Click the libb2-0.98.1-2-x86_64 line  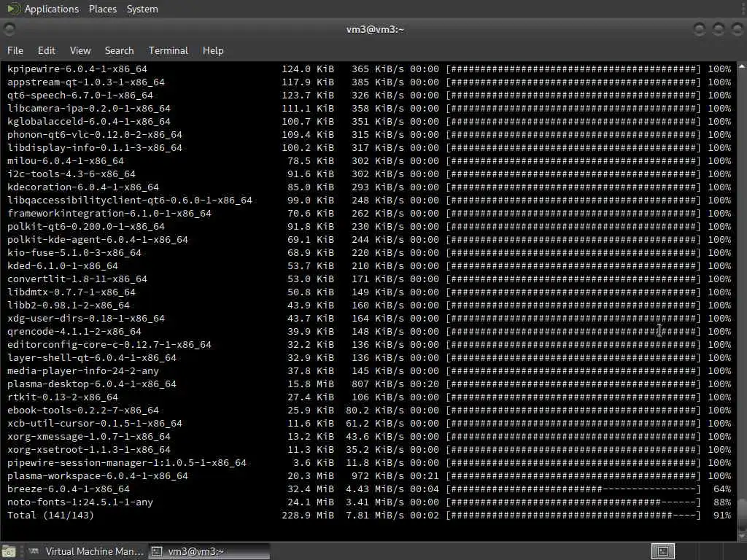pos(369,306)
